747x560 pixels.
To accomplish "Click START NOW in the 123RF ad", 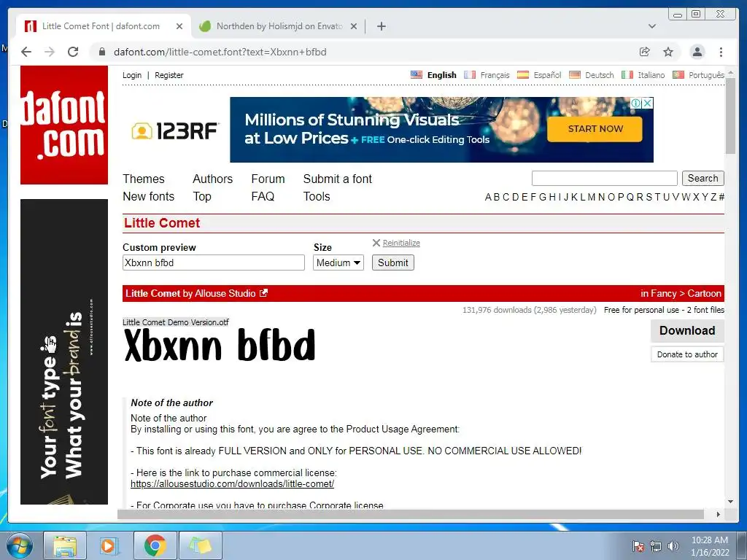I will (x=595, y=128).
